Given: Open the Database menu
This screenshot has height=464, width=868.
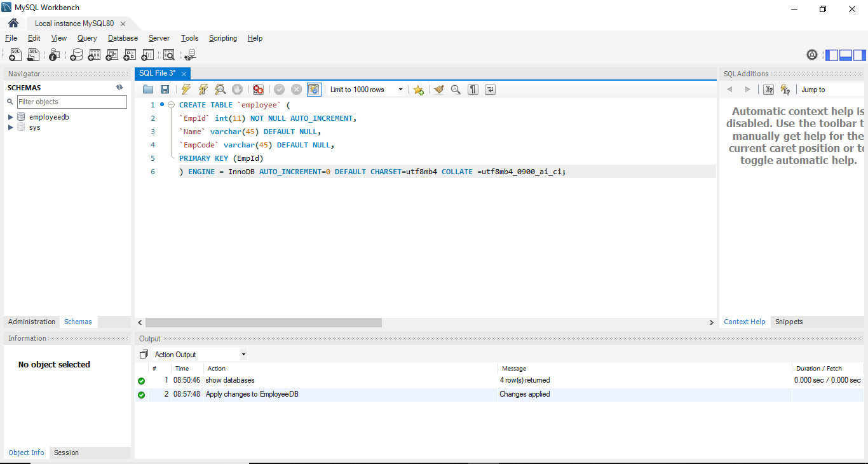Looking at the screenshot, I should point(123,38).
